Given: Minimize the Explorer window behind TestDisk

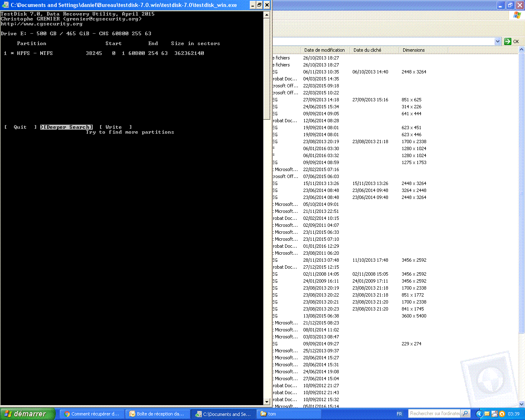Looking at the screenshot, I should click(501, 5).
